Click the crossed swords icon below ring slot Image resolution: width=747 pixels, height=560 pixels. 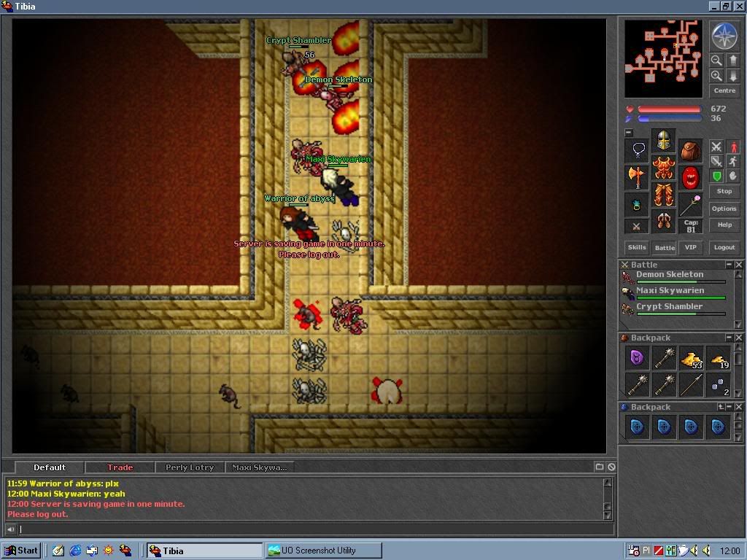click(x=636, y=227)
